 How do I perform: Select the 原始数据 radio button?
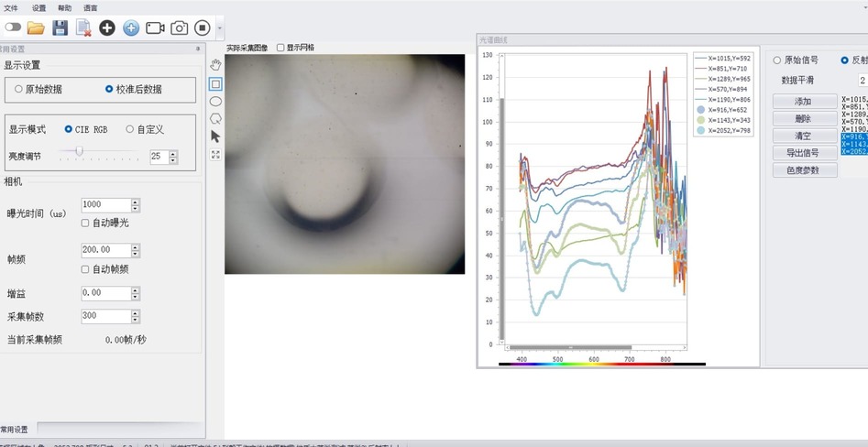click(x=18, y=90)
